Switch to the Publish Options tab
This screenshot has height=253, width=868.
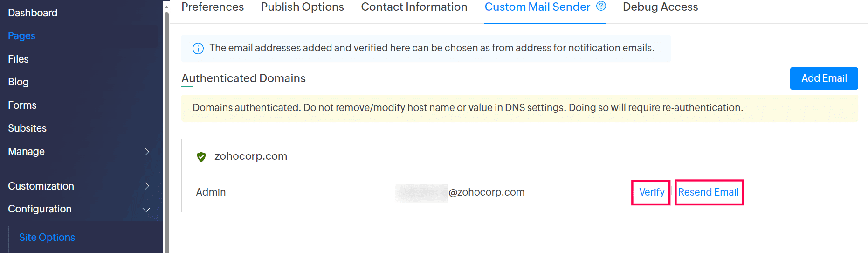[x=302, y=7]
